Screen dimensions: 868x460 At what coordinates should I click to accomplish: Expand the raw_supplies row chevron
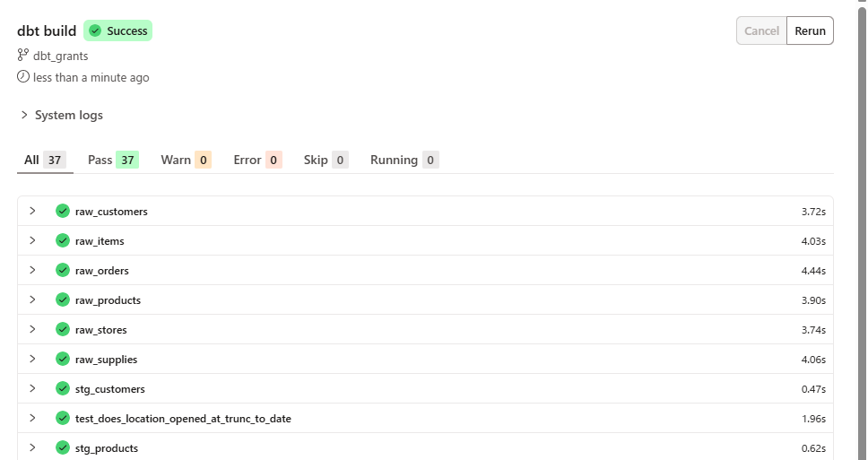click(32, 360)
